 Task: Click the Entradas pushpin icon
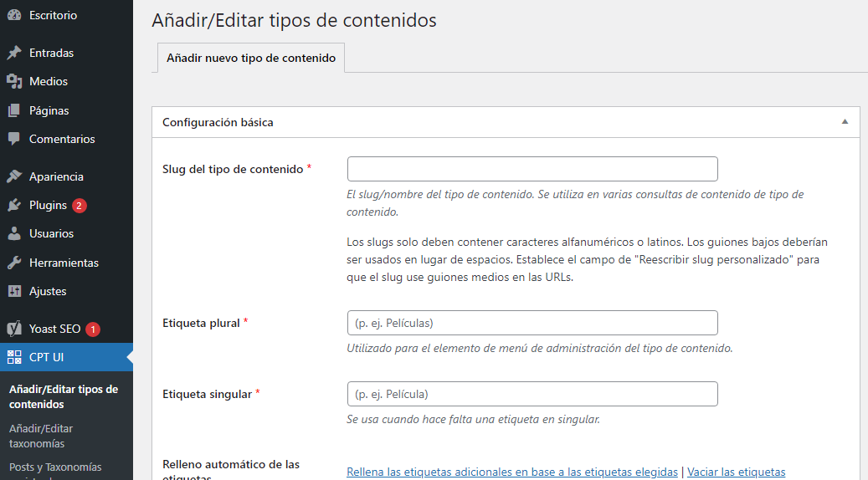[14, 53]
